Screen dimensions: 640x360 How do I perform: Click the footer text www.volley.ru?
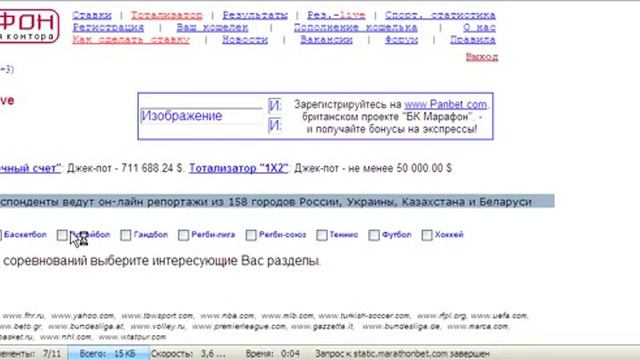[158, 327]
